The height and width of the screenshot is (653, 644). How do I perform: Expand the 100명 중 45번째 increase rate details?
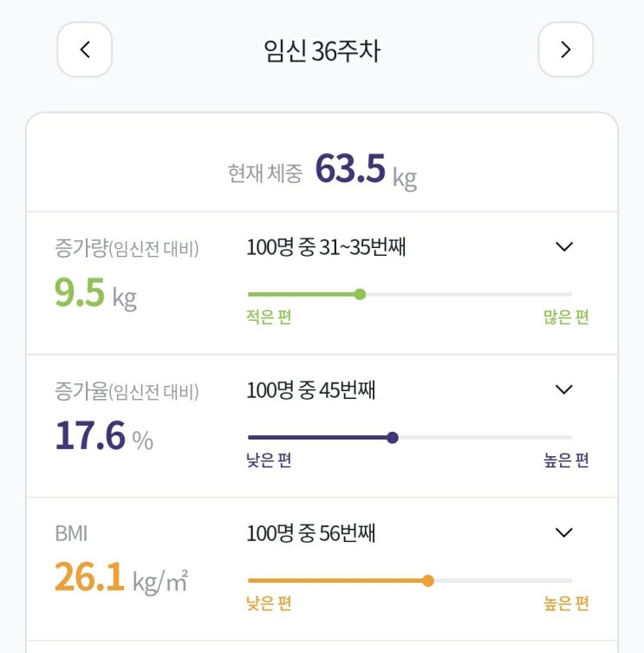coord(564,389)
